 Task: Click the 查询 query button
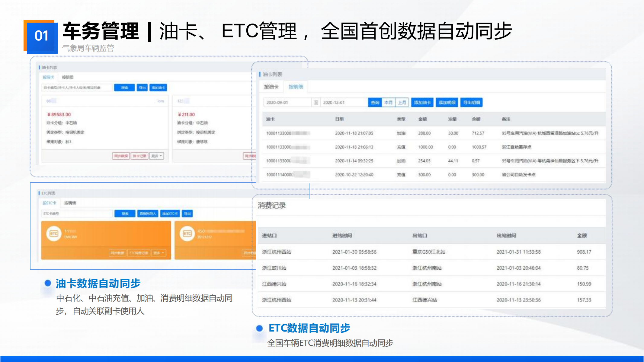[x=375, y=103]
